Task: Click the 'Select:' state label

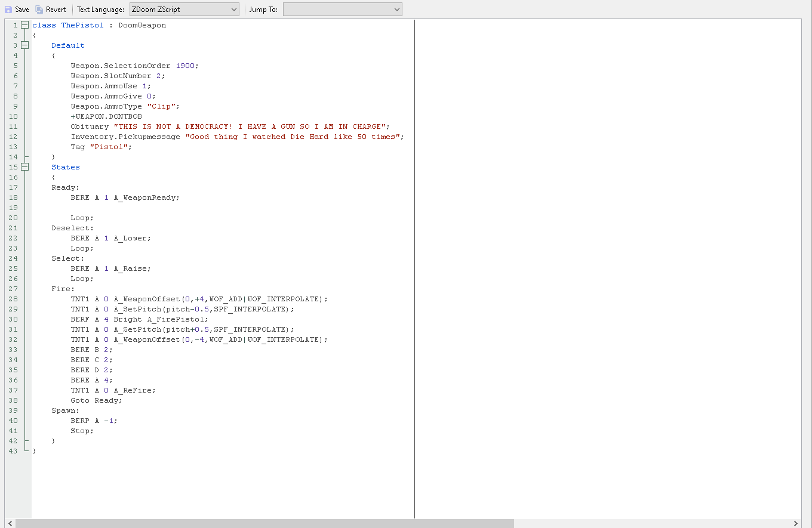Action: [68, 258]
